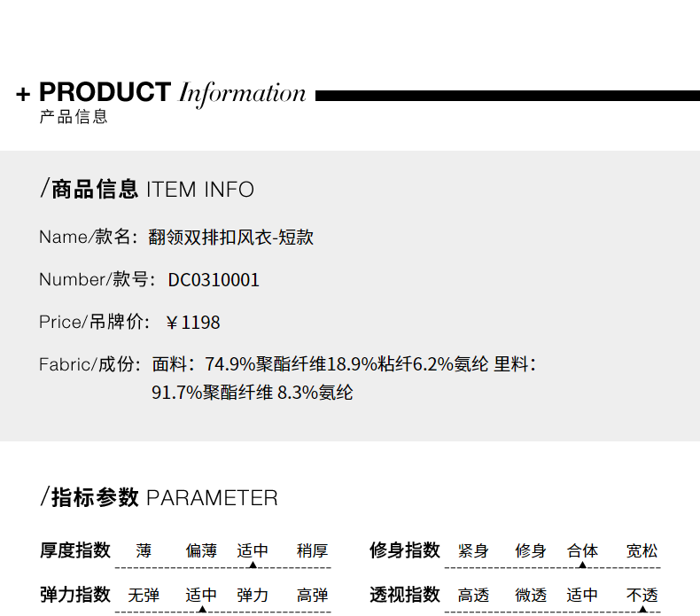Click the 指标参数 PARAMETER heading
Viewport: 700px width, 616px height.
(x=159, y=497)
